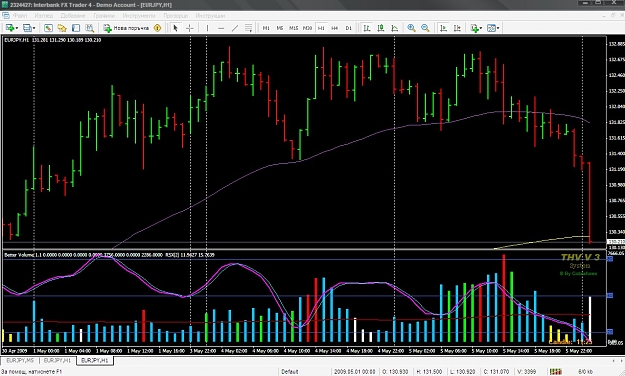Image resolution: width=625 pixels, height=376 pixels.
Task: Zoom in on the chart
Action: [x=411, y=28]
